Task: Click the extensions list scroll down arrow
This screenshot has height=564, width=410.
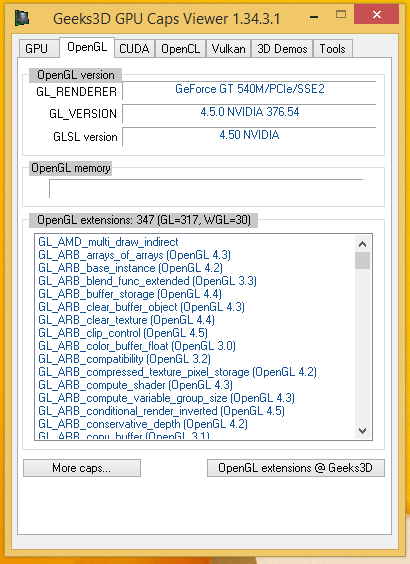Action: pos(362,431)
